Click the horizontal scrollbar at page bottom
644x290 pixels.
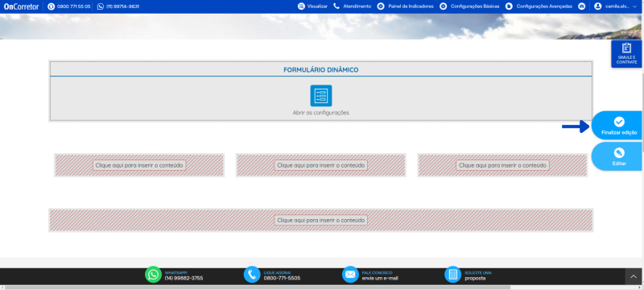(x=257, y=288)
